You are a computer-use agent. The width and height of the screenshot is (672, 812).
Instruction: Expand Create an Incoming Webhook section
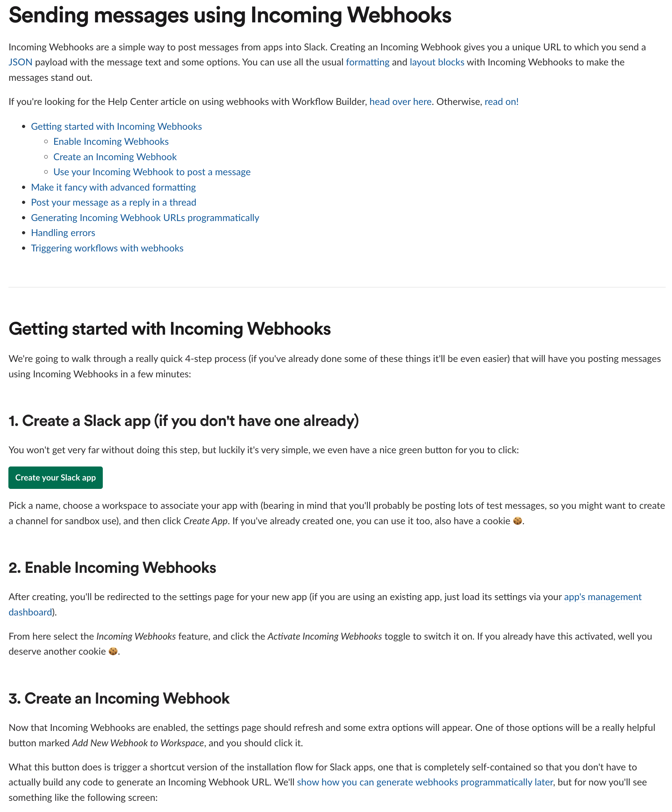point(115,156)
